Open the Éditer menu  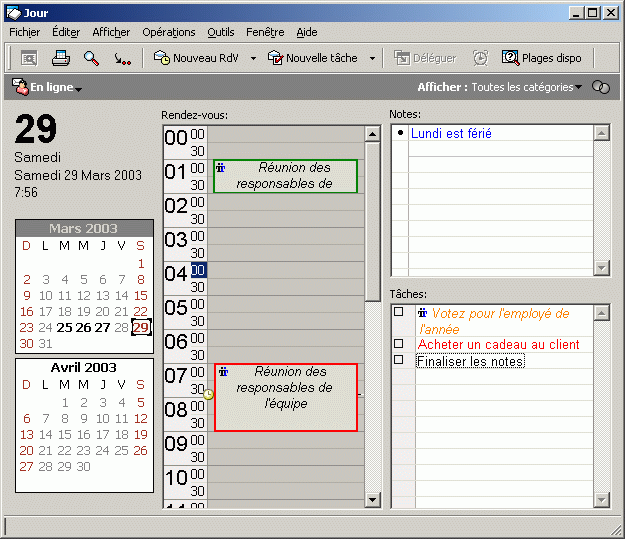click(x=66, y=32)
